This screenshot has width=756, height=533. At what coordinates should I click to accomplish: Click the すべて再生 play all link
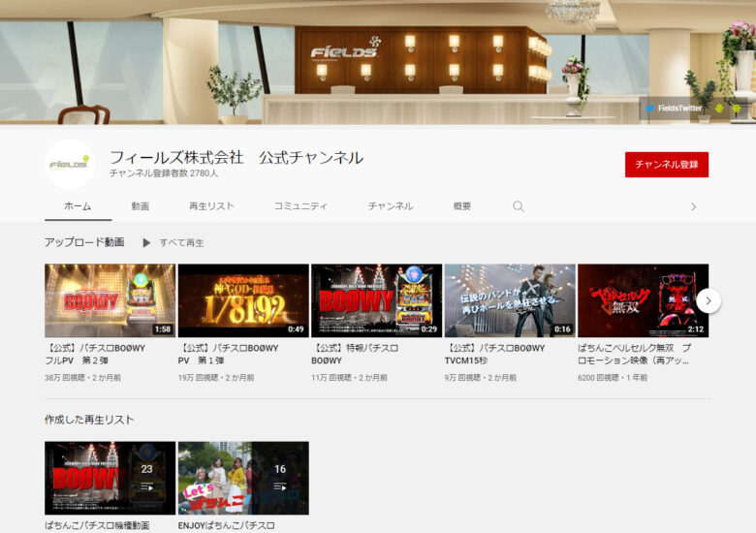click(182, 243)
